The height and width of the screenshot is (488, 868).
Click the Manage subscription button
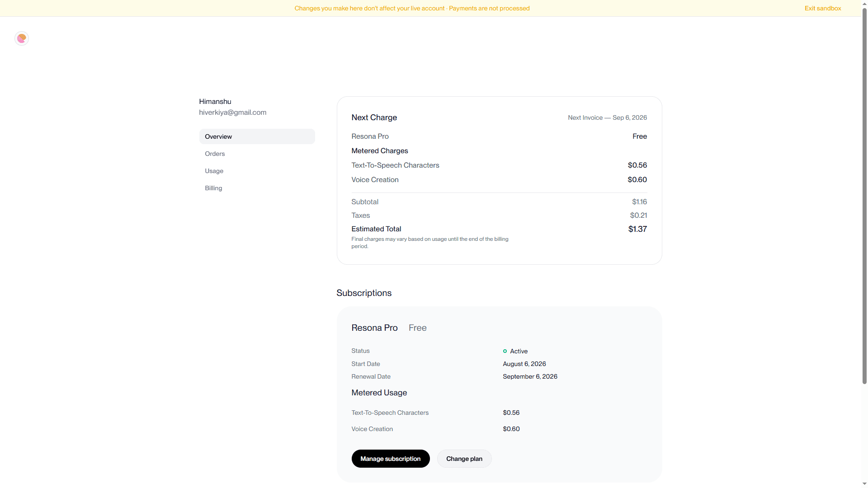coord(391,459)
